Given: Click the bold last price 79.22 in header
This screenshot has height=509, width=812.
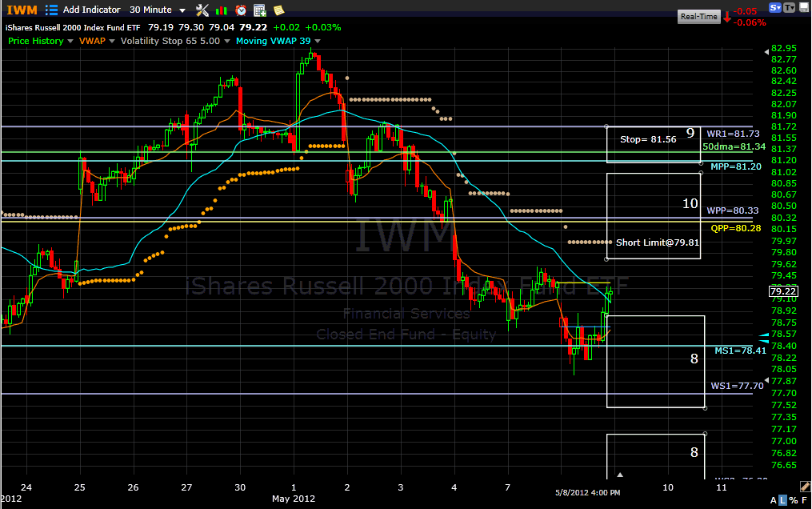Looking at the screenshot, I should [x=254, y=27].
